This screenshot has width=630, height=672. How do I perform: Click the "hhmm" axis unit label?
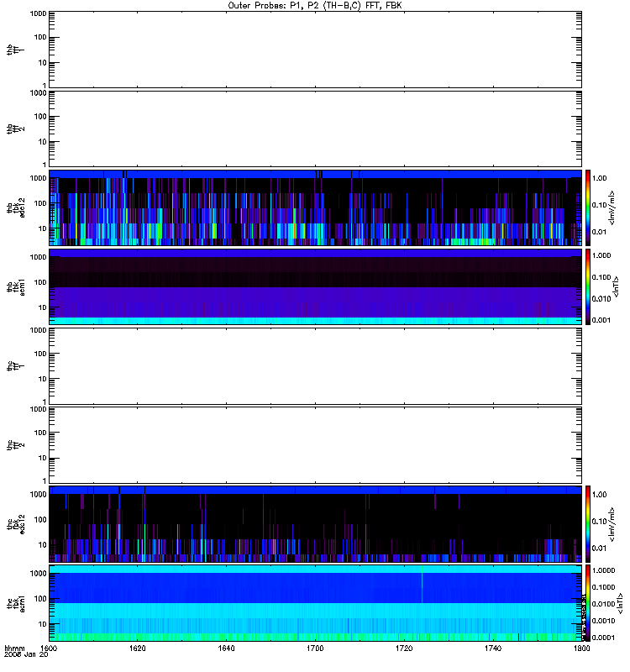pyautogui.click(x=14, y=648)
